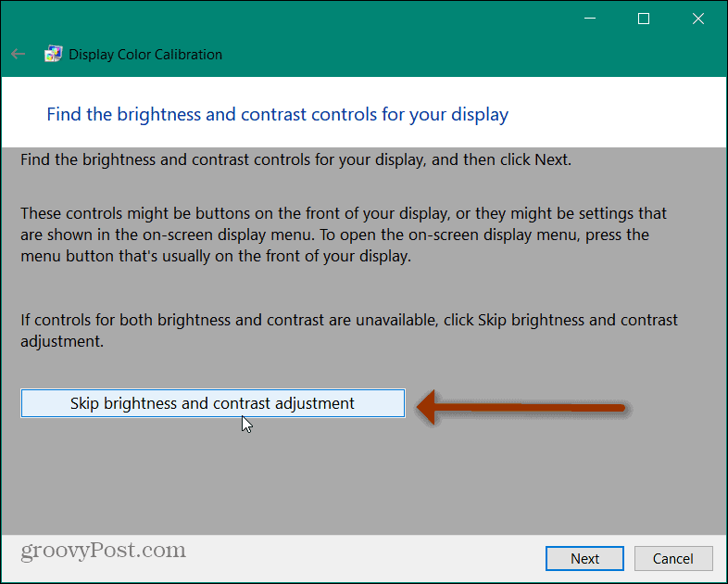728x584 pixels.
Task: Proceed with the Next button
Action: click(584, 558)
